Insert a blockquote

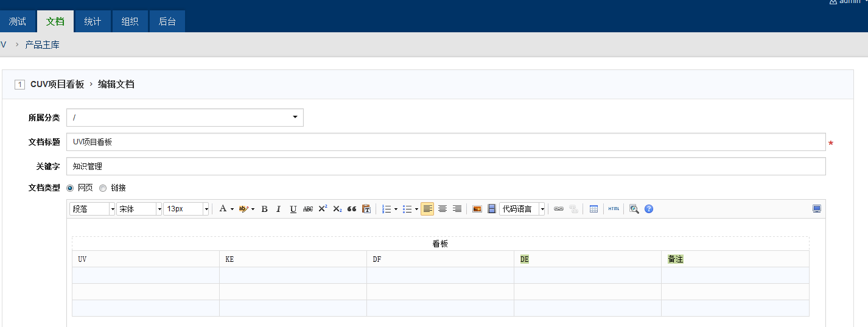pos(352,209)
